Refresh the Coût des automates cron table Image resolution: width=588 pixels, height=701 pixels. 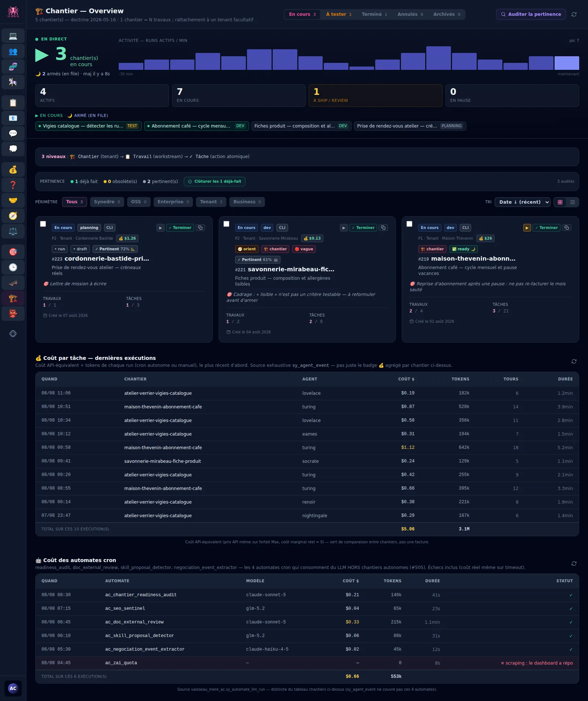click(574, 564)
